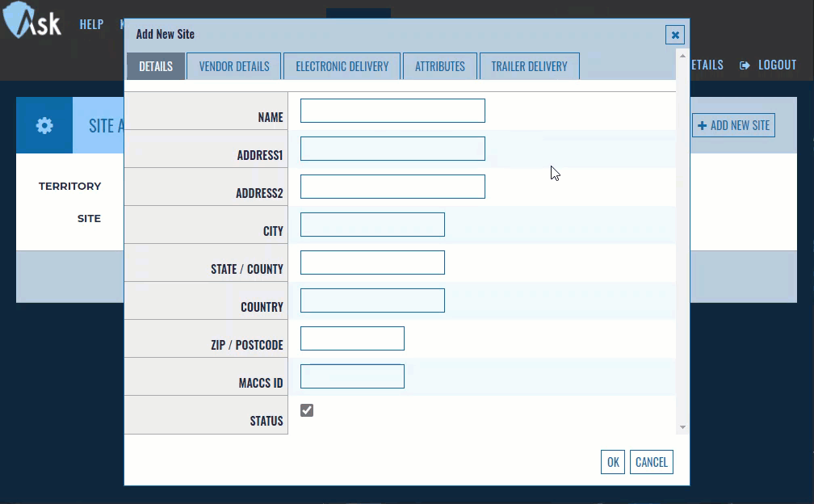The width and height of the screenshot is (814, 504).
Task: Click into the Name input field
Action: pos(392,111)
